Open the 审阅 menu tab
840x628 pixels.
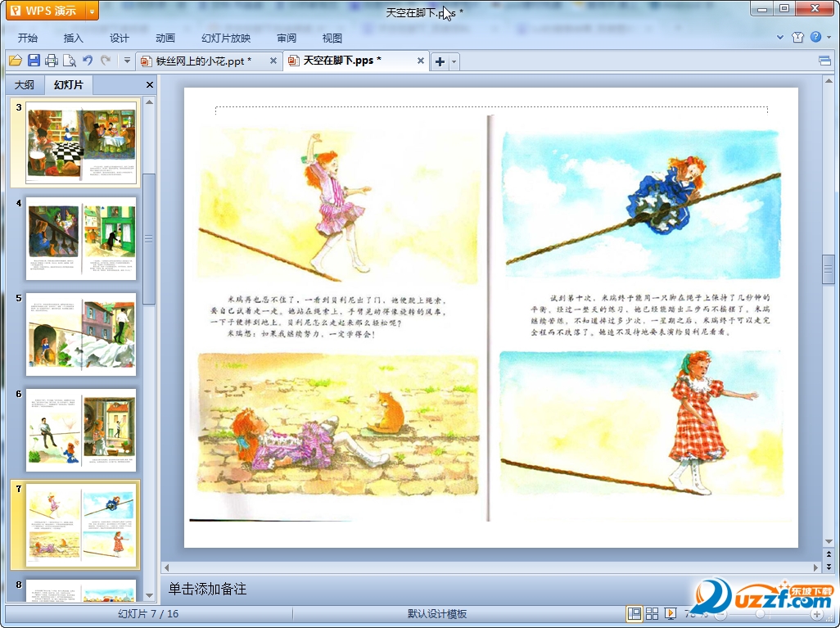[x=287, y=38]
